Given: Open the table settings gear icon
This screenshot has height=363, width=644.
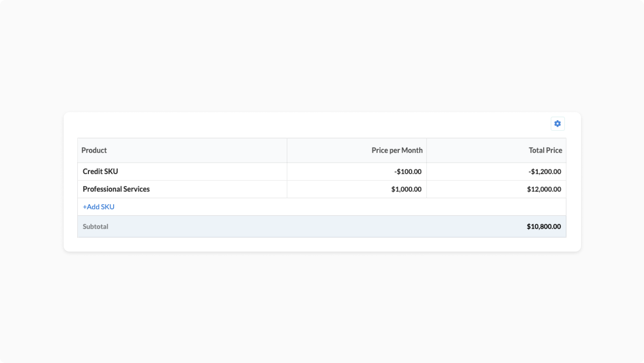Looking at the screenshot, I should 558,124.
